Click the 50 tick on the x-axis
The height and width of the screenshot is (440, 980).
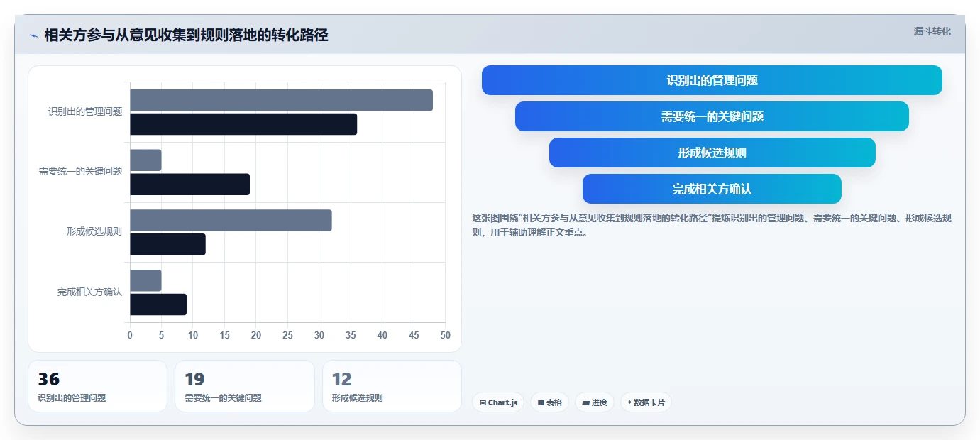(x=445, y=335)
